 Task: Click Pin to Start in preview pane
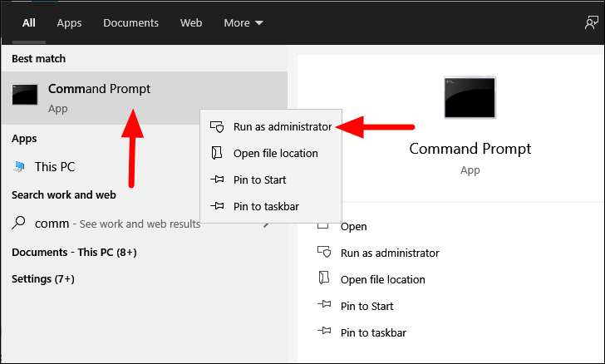(366, 307)
